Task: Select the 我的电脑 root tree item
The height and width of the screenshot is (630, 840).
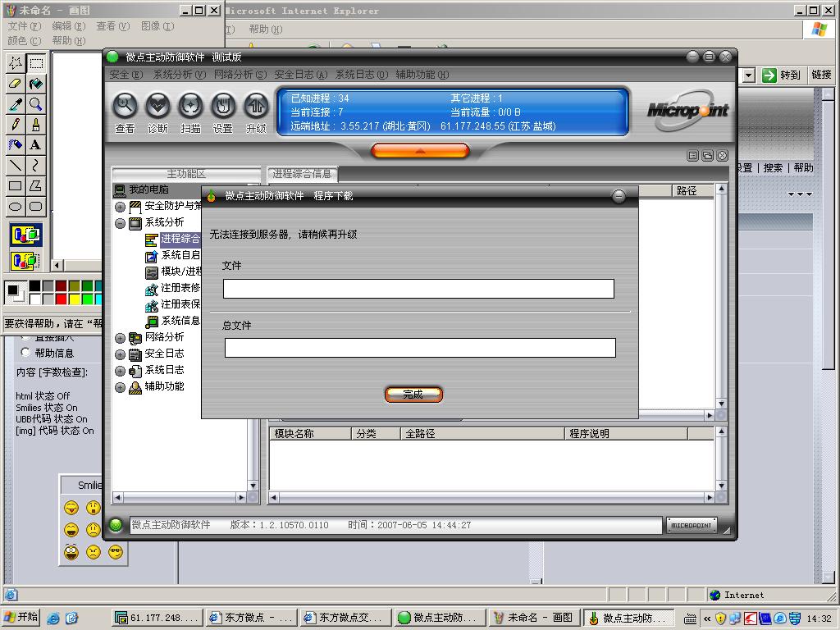Action: point(148,189)
